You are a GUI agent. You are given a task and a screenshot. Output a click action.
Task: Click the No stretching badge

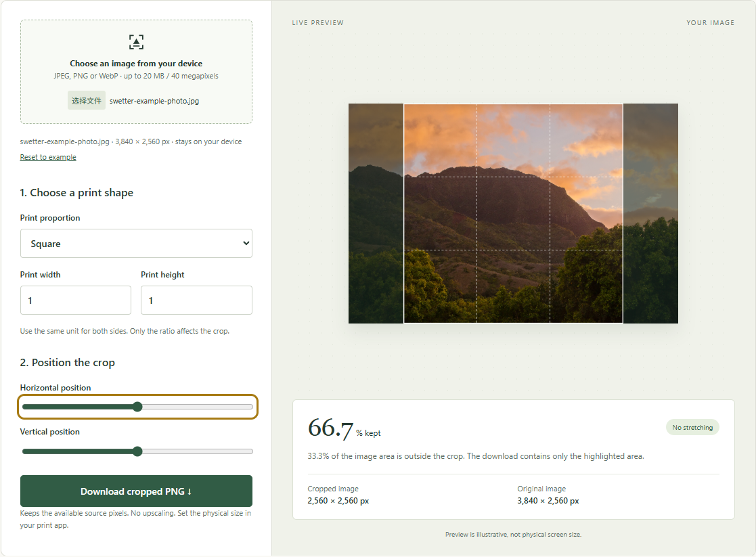[x=692, y=427]
